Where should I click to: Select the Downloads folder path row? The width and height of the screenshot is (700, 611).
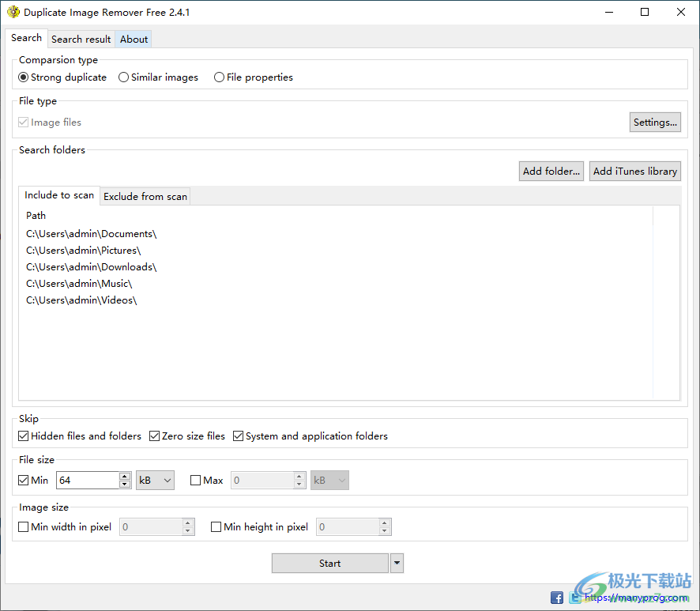click(91, 266)
